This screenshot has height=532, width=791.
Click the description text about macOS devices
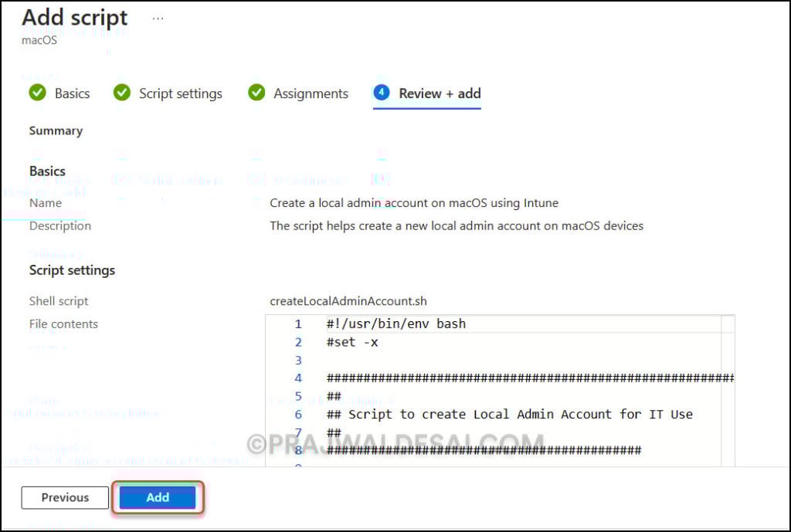(x=457, y=225)
